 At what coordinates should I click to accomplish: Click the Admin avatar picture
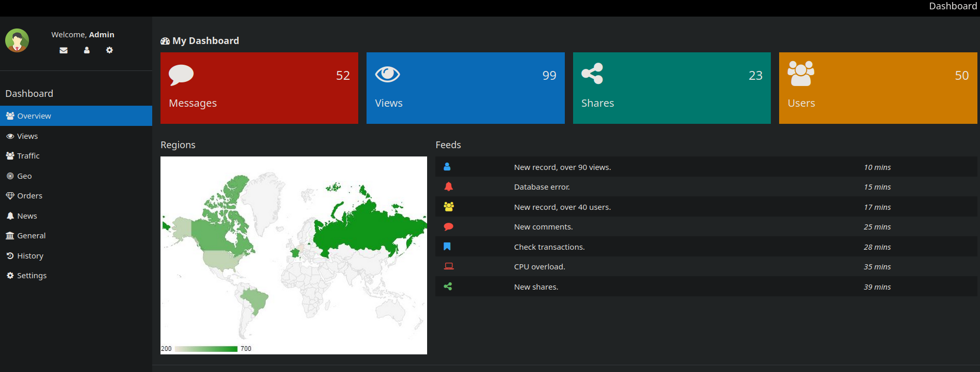click(x=17, y=40)
